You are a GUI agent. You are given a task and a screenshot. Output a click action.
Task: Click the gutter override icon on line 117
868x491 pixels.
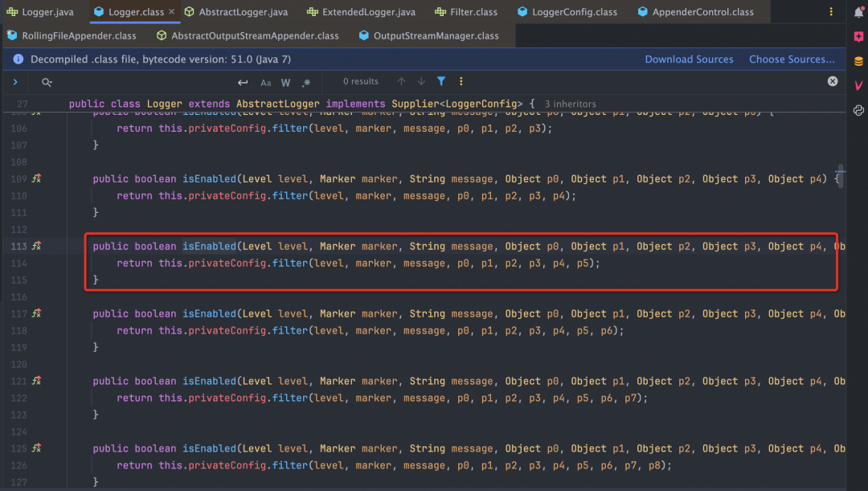point(36,313)
